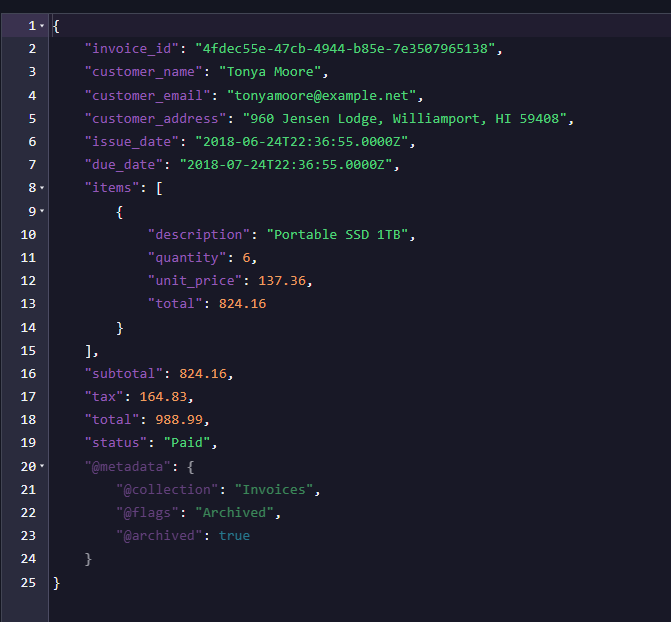Fold the item object at line 9

[x=42, y=211]
